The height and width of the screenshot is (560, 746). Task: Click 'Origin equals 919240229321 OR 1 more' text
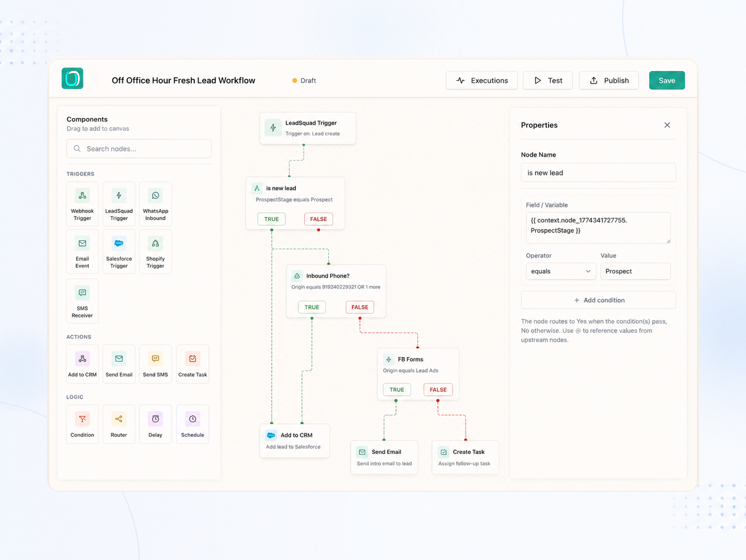[x=336, y=287]
